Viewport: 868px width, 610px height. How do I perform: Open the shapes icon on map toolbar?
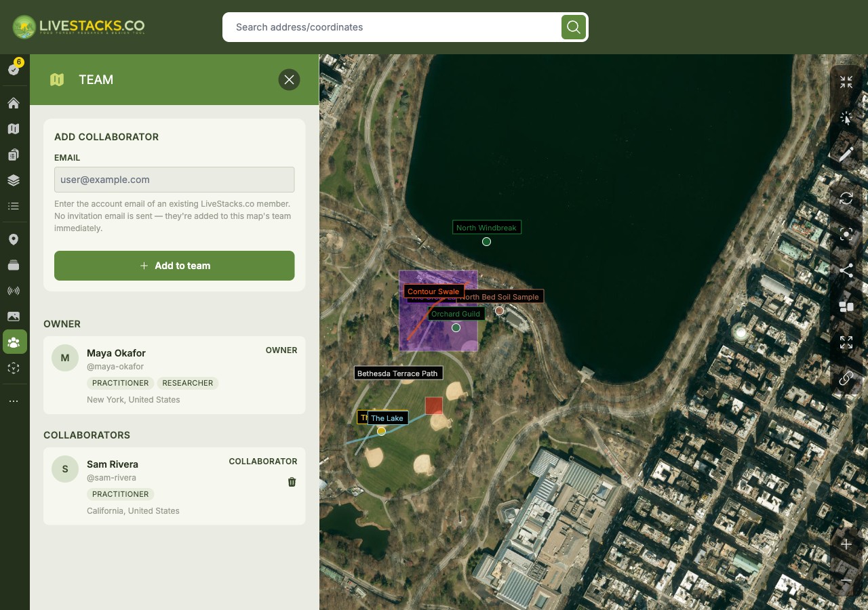tap(846, 306)
